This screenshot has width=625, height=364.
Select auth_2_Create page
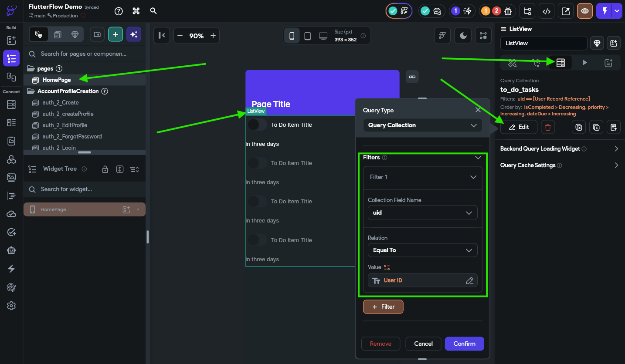(x=61, y=103)
